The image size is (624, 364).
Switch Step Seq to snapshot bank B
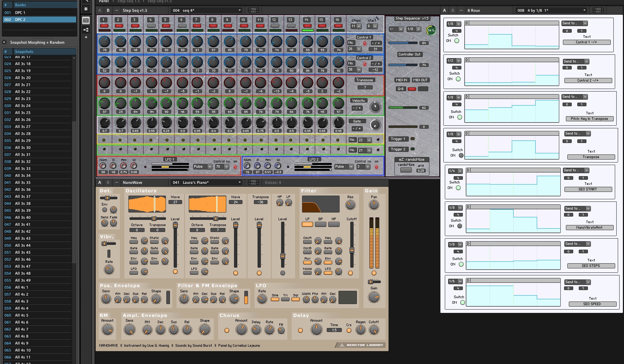pyautogui.click(x=108, y=10)
